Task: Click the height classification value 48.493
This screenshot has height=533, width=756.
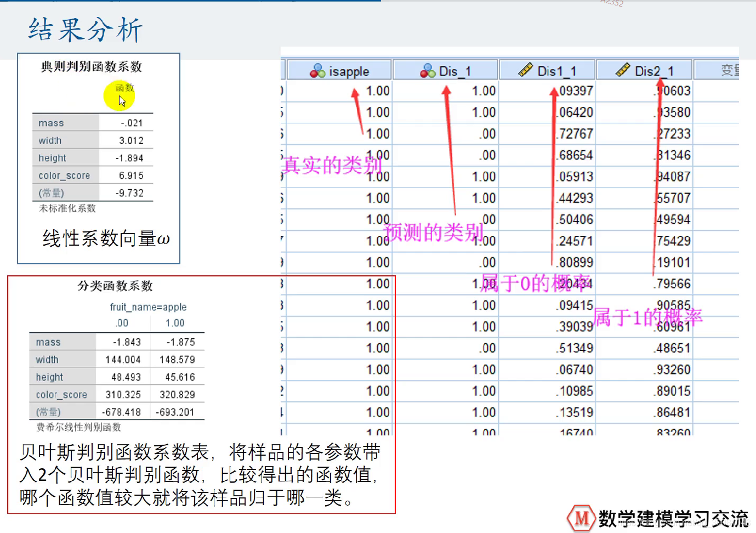Action: [126, 377]
